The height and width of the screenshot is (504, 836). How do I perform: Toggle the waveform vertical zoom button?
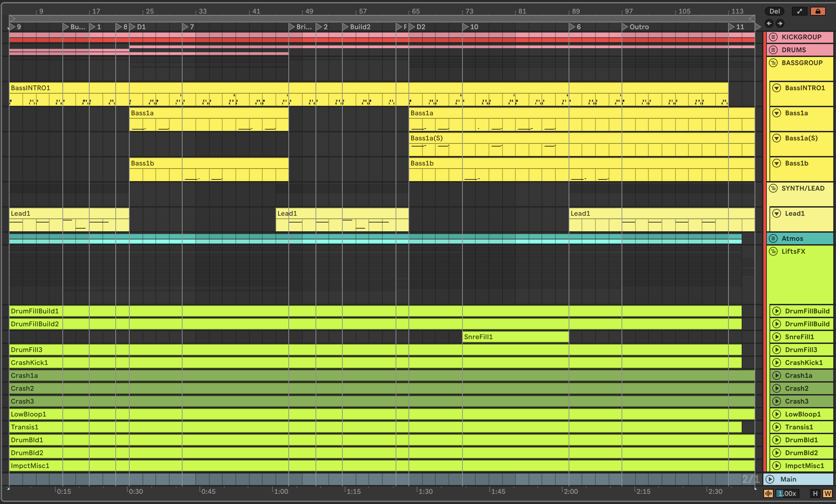768,493
